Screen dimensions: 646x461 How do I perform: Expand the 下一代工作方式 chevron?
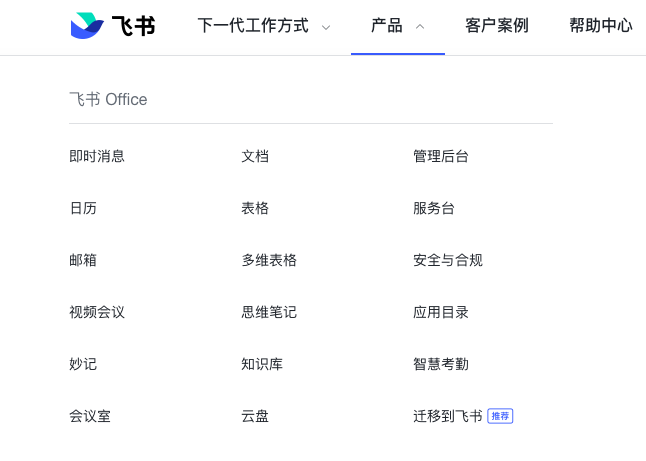pos(326,28)
